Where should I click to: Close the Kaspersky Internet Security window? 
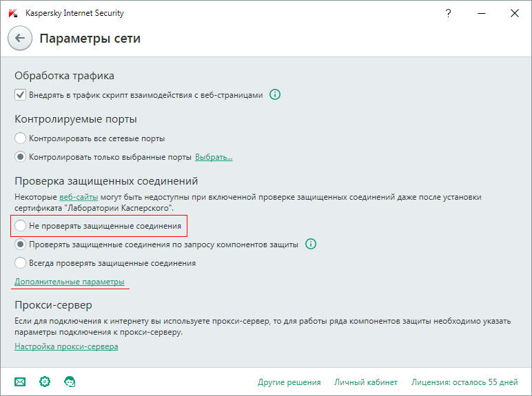[514, 13]
